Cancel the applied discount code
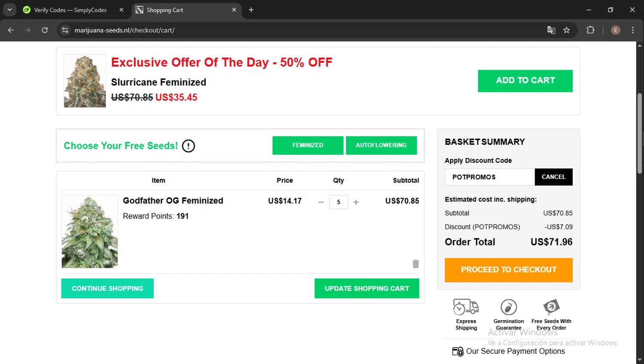This screenshot has width=644, height=364. tap(553, 177)
